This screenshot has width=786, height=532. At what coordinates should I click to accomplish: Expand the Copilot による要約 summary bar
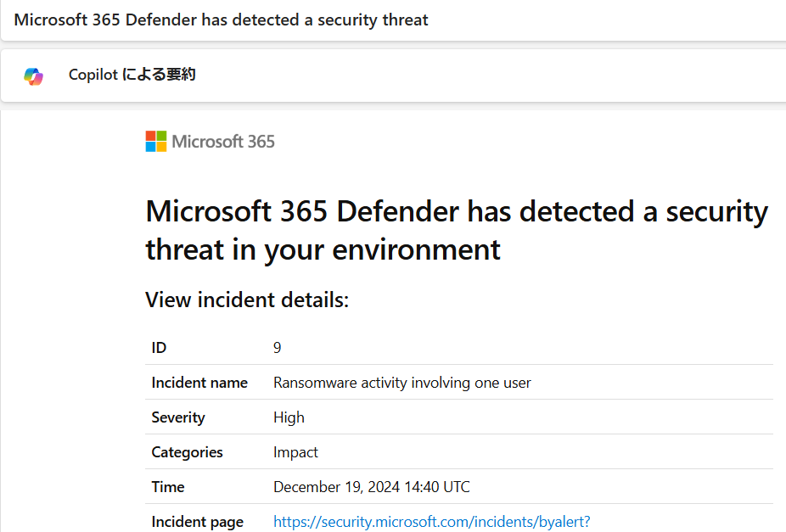(x=393, y=76)
